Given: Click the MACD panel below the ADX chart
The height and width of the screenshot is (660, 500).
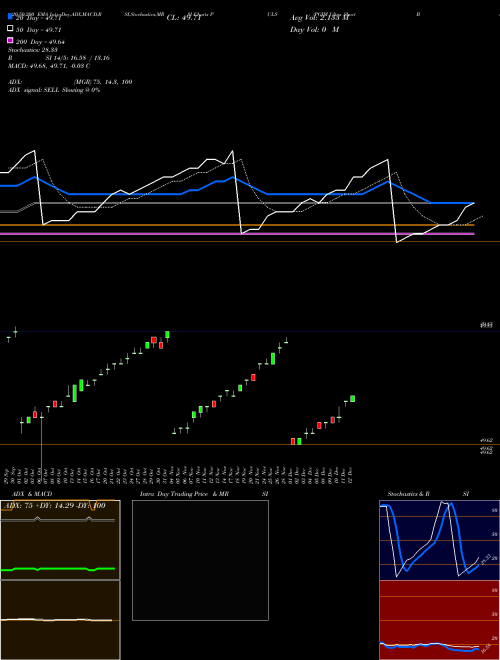Looking at the screenshot, I should [x=60, y=620].
